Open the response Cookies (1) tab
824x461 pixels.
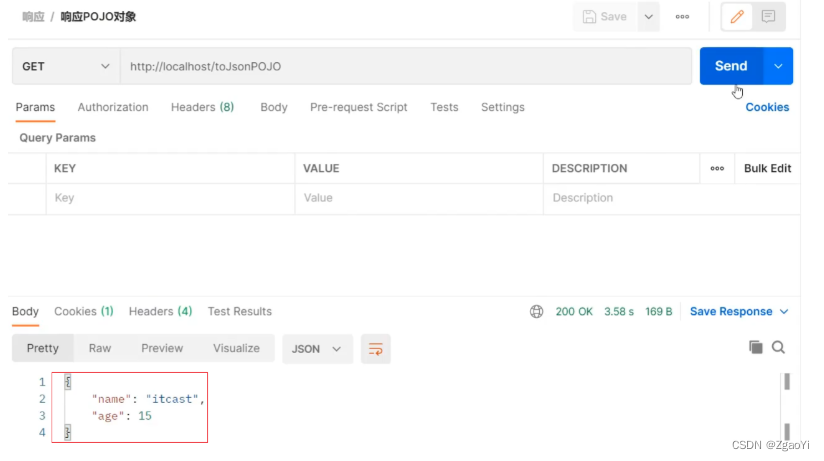84,312
